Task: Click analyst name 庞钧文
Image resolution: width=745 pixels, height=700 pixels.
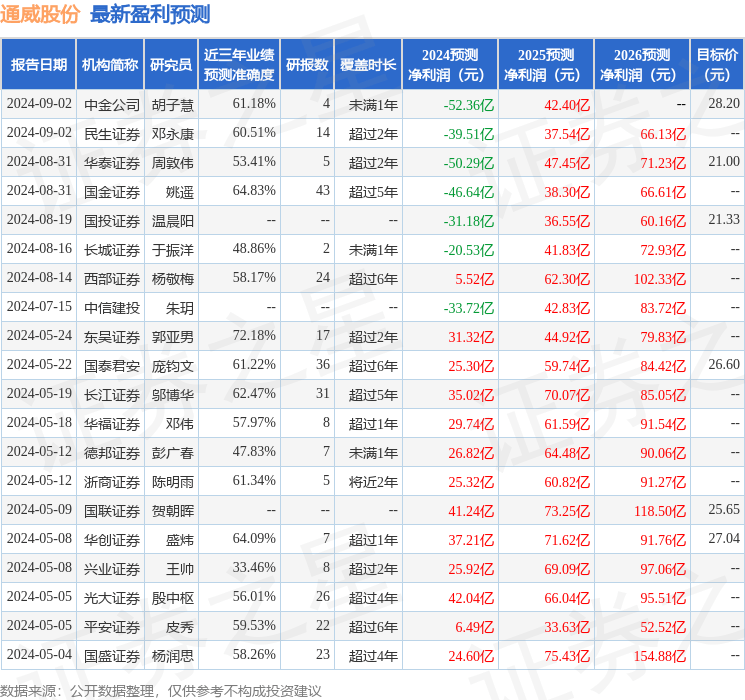Action: coord(172,365)
